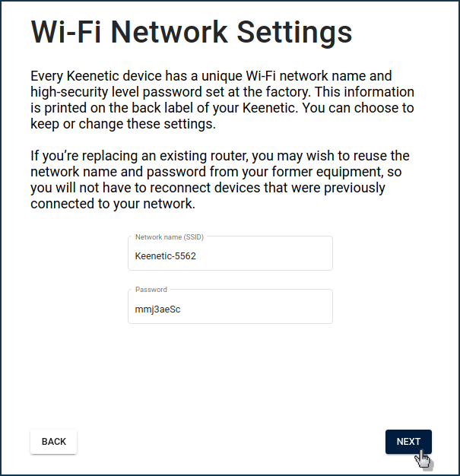Click the phrase "connected to your network"
The height and width of the screenshot is (476, 460).
[112, 204]
